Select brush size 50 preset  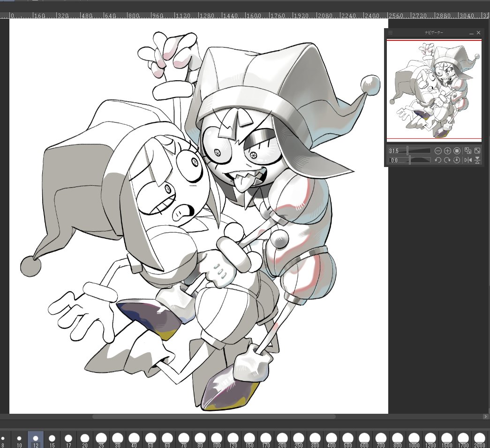tap(151, 440)
